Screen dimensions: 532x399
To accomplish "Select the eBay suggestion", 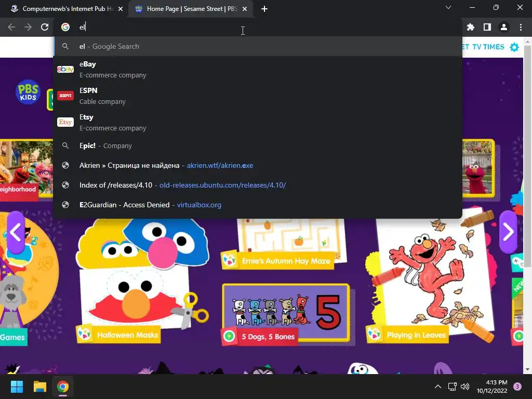I will 258,70.
